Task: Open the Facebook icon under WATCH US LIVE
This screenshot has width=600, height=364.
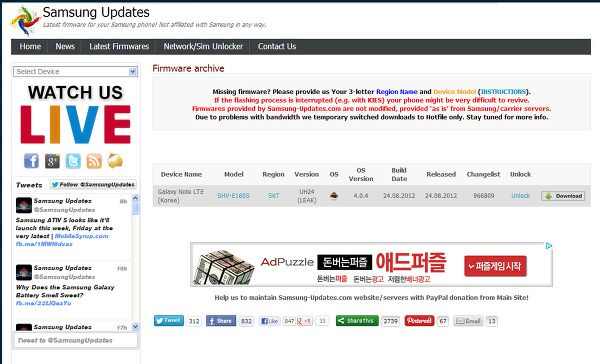Action: (x=31, y=161)
